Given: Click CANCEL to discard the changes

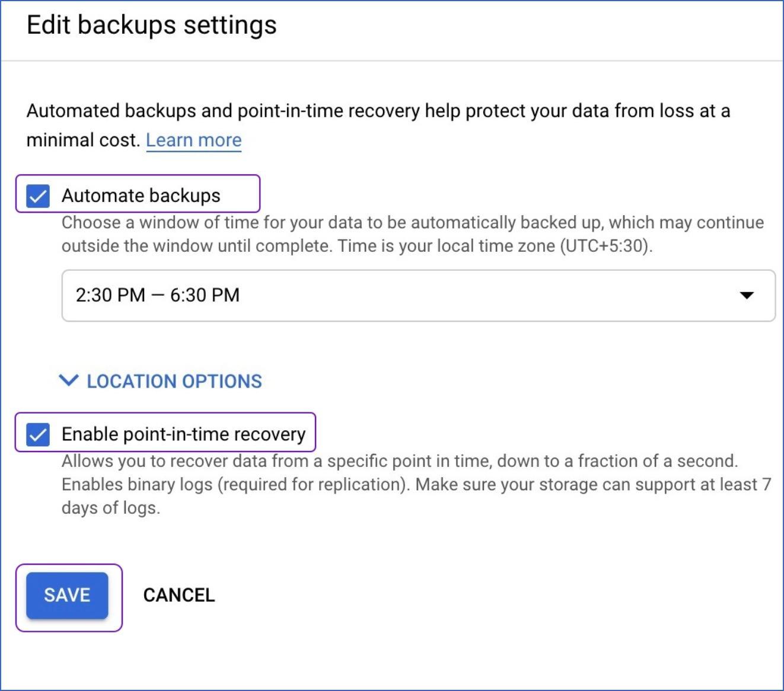Looking at the screenshot, I should tap(179, 595).
